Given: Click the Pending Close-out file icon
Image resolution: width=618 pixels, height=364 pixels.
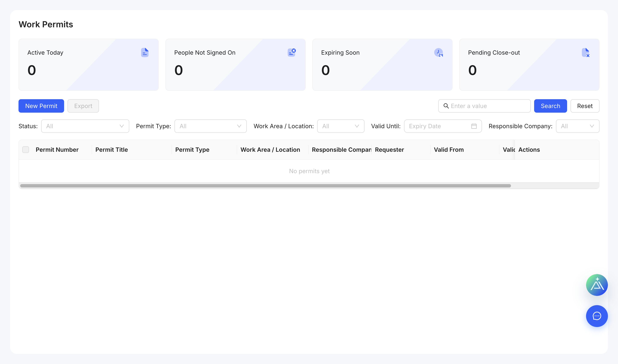Looking at the screenshot, I should tap(586, 53).
